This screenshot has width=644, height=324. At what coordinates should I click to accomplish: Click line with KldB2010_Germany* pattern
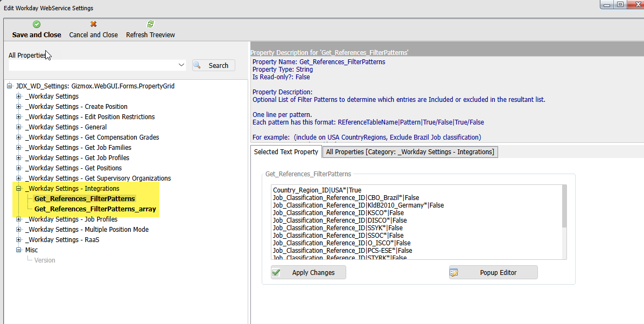pos(359,205)
